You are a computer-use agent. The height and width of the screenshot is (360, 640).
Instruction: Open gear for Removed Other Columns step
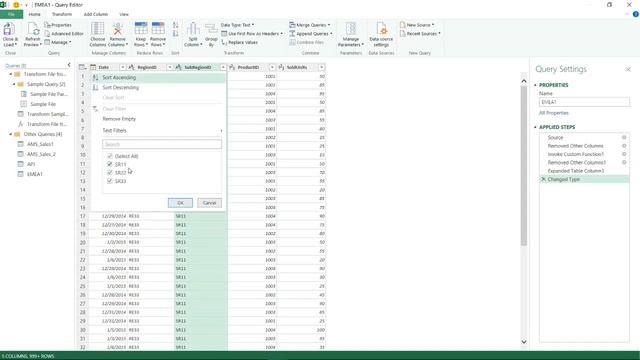pyautogui.click(x=624, y=146)
